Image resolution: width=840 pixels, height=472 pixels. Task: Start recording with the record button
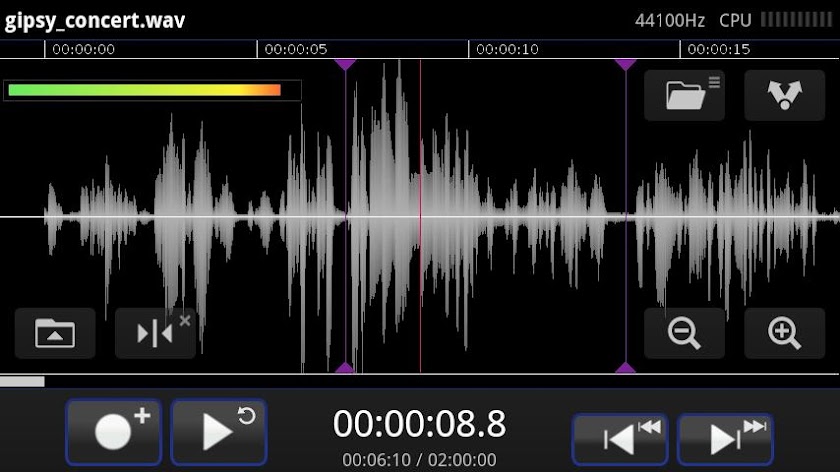click(114, 432)
